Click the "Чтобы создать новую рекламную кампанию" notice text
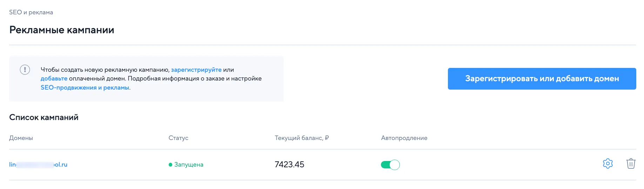644x189 pixels. click(105, 70)
